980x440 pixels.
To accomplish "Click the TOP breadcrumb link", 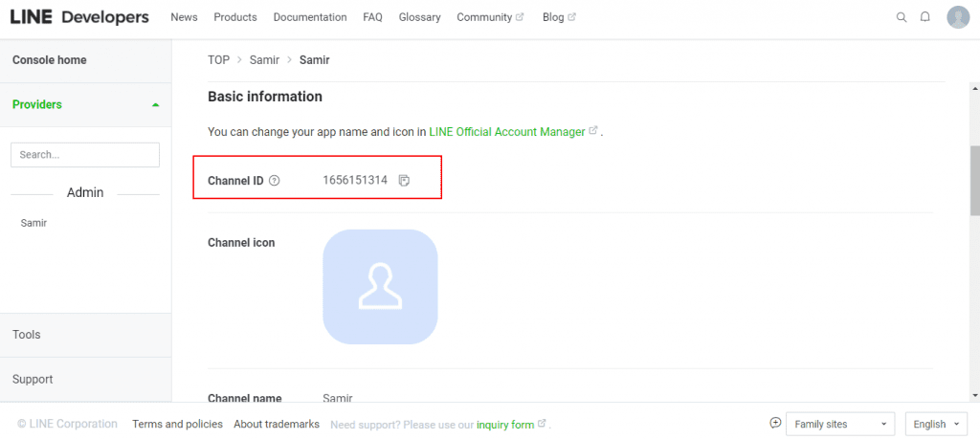I will point(219,60).
